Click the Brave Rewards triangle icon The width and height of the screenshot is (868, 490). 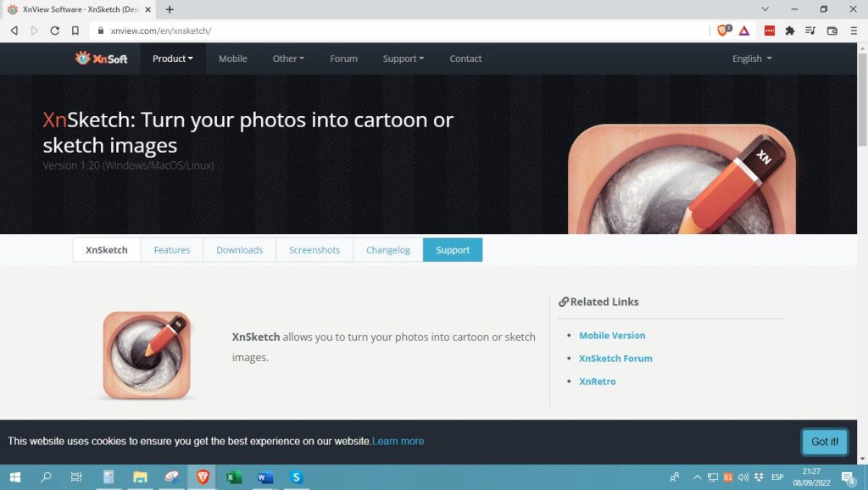click(743, 31)
